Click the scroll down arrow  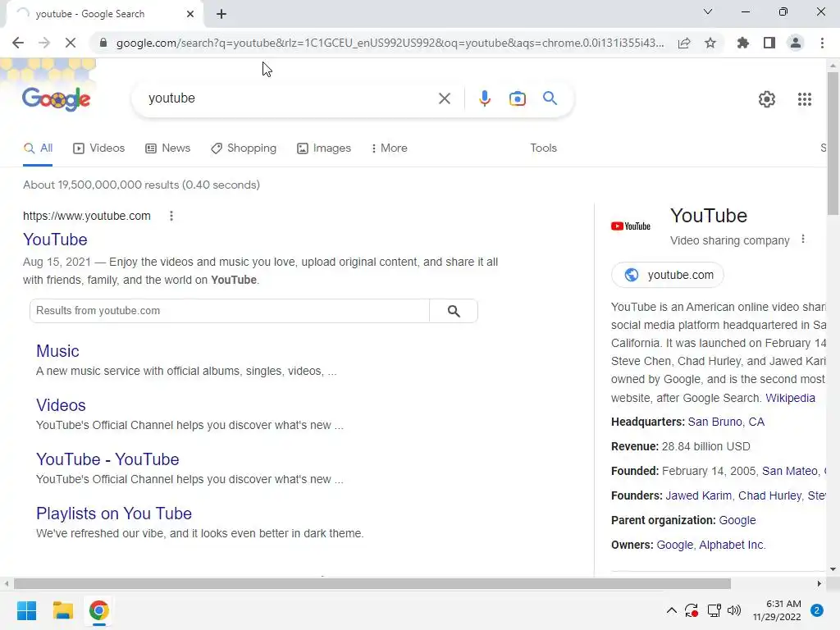833,569
